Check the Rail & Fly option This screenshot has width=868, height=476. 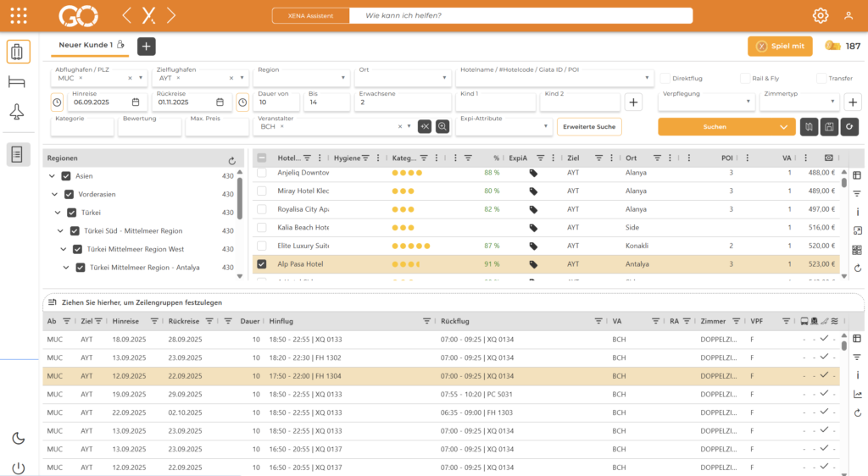745,78
